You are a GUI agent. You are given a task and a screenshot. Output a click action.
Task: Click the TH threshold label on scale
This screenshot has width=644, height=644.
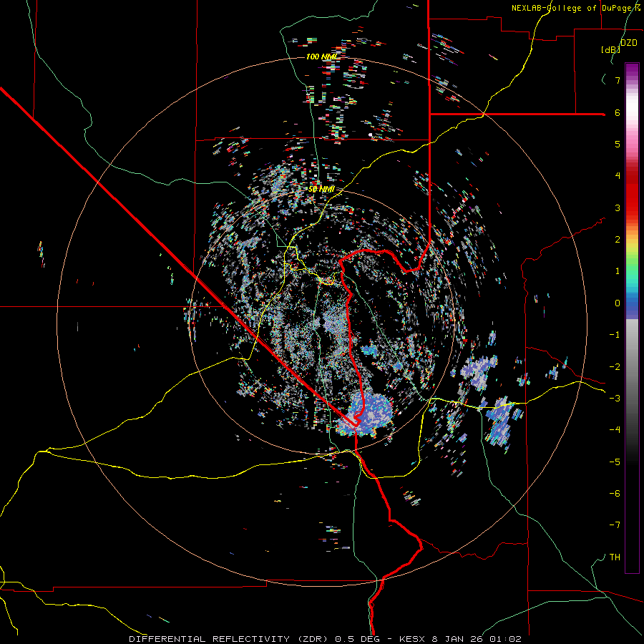pyautogui.click(x=615, y=557)
